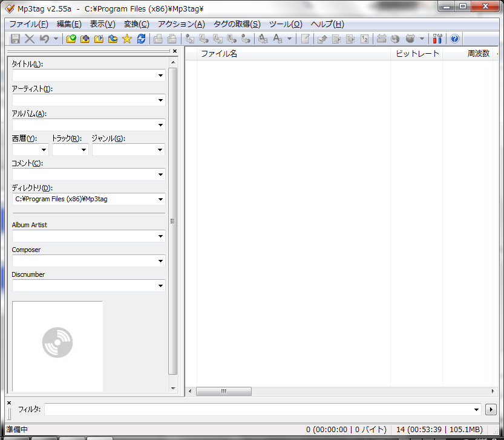Open the タグの取得(S) menu

(x=237, y=24)
